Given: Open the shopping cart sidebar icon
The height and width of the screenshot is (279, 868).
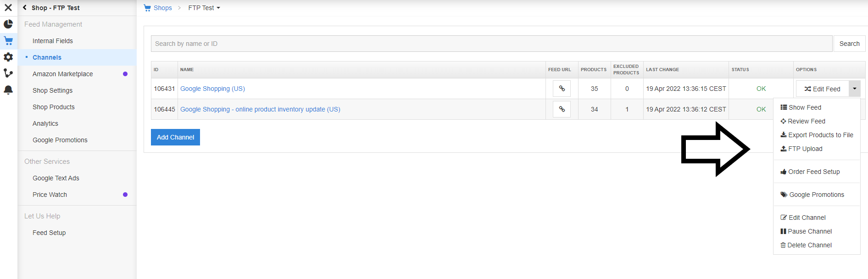Looking at the screenshot, I should click(8, 40).
